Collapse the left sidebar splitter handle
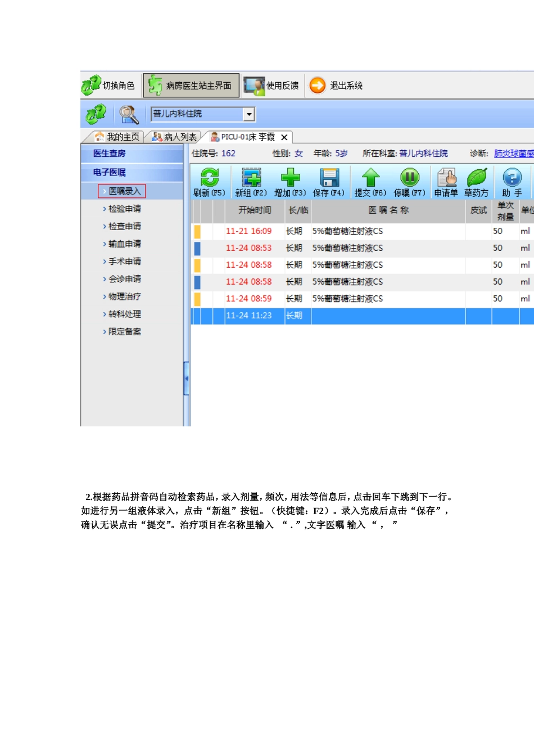The image size is (534, 756). tap(186, 379)
